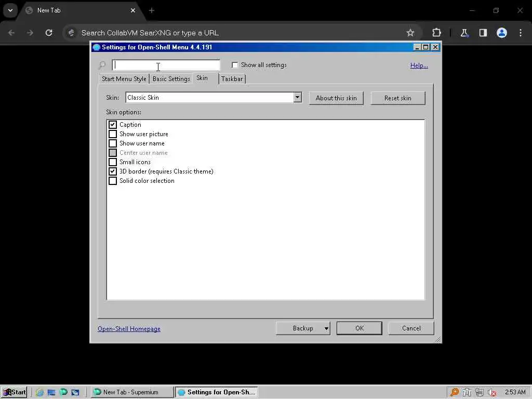Open the Skin dropdown arrow
Viewport: 532px width, 399px height.
(297, 97)
